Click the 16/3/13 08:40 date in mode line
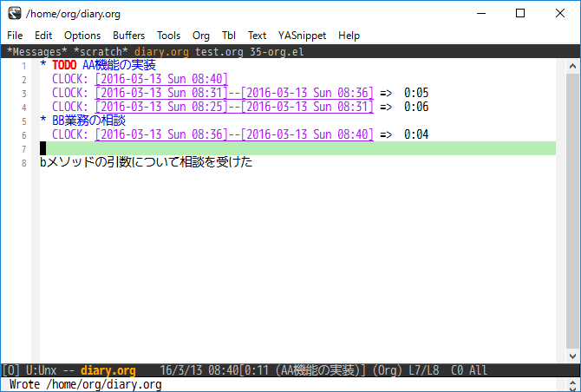The width and height of the screenshot is (581, 392). (x=199, y=370)
